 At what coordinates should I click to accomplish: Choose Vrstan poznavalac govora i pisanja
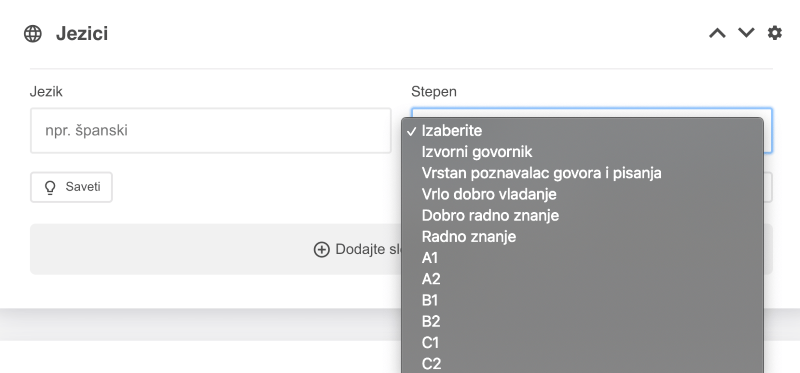click(582, 173)
